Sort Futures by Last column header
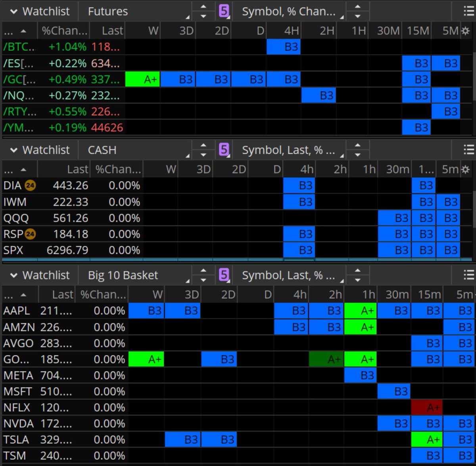 coord(107,31)
